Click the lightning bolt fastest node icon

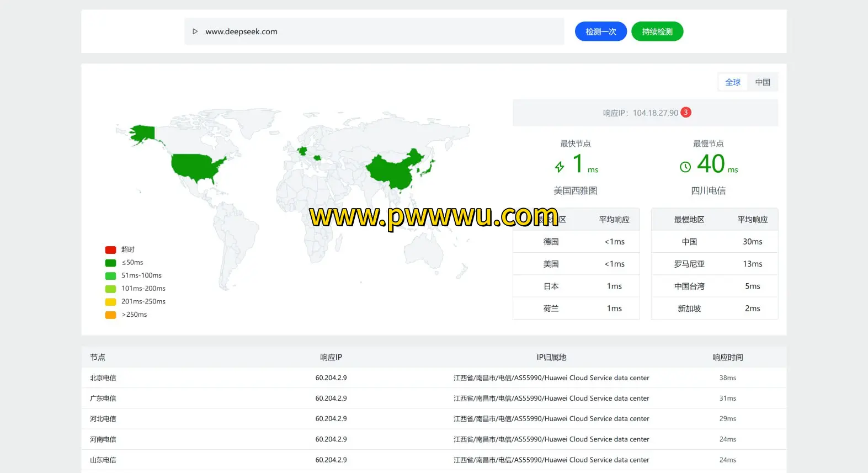pos(560,167)
